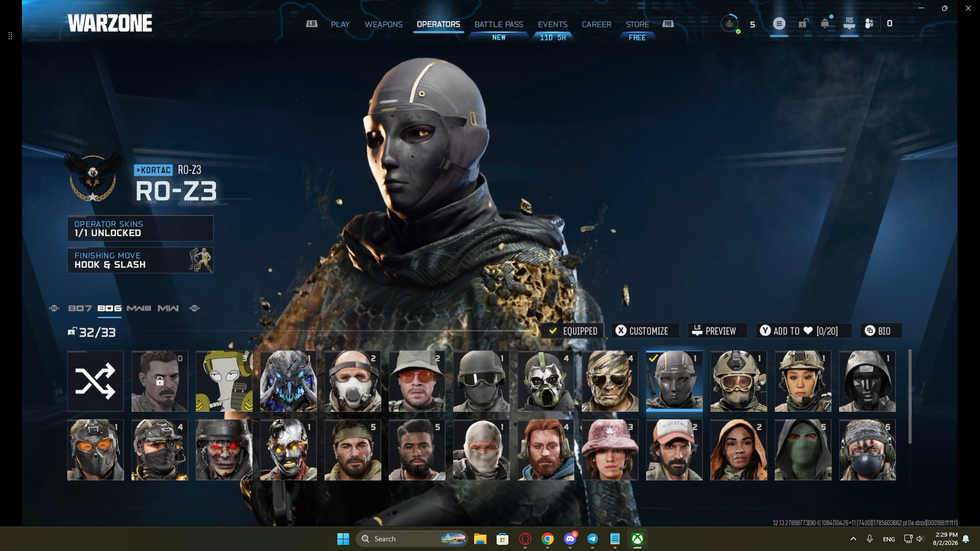Viewport: 980px width, 551px height.
Task: Click previous game filter arrow icon
Action: pos(54,308)
